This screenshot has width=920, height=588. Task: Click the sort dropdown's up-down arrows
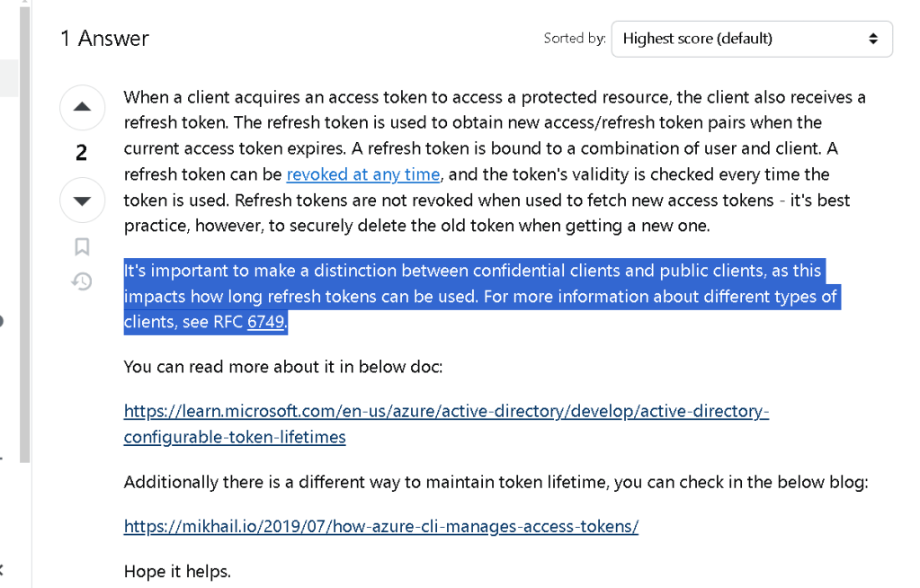click(x=873, y=39)
